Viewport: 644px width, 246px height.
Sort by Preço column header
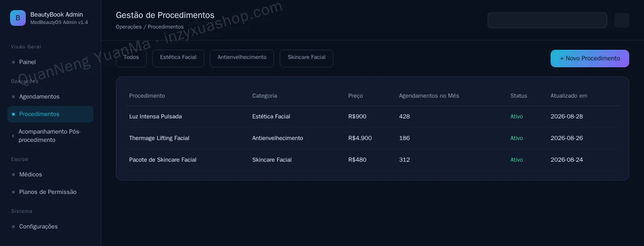356,96
